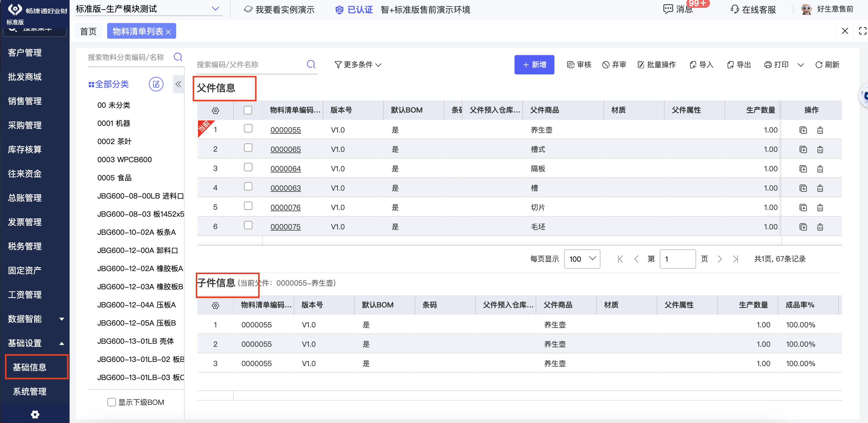Copy the row for BOM 0000063
The width and height of the screenshot is (868, 423).
click(803, 188)
